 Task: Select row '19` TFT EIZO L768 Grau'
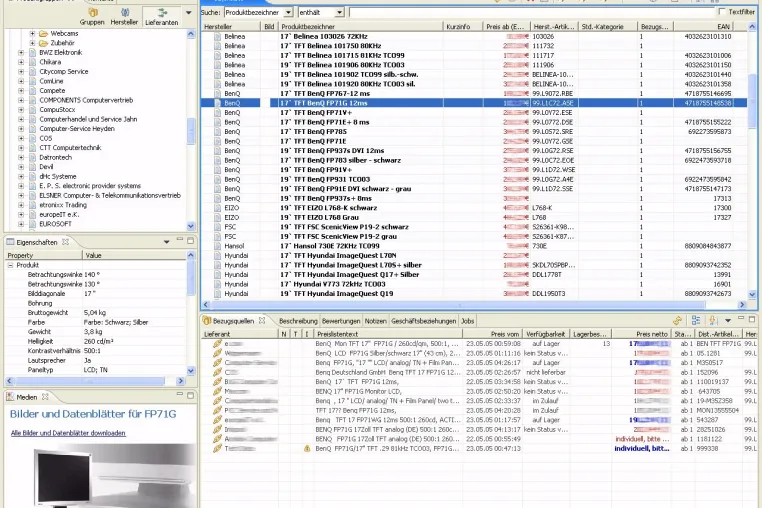coord(474,217)
